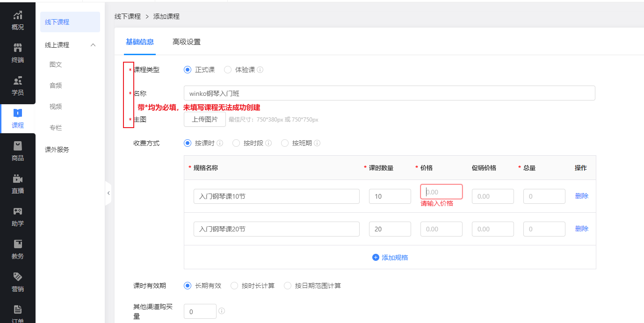This screenshot has width=644, height=323.
Task: Click the 名称 course name input field
Action: point(389,93)
